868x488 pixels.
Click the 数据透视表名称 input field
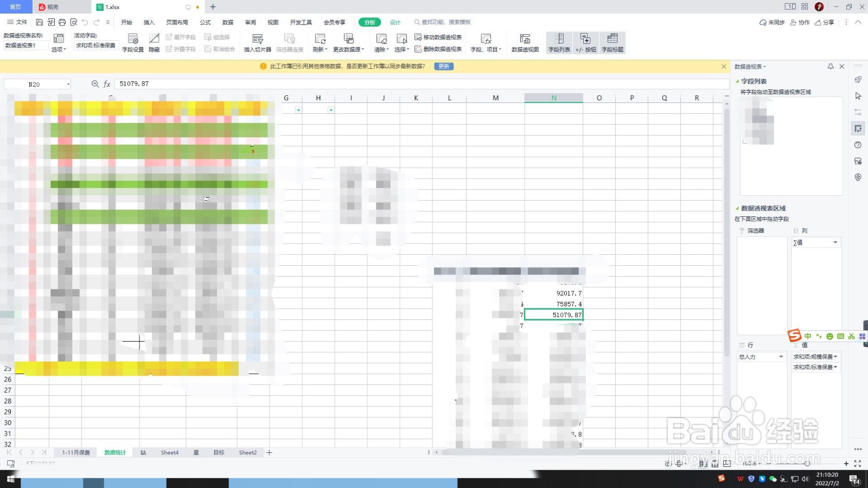(25, 46)
